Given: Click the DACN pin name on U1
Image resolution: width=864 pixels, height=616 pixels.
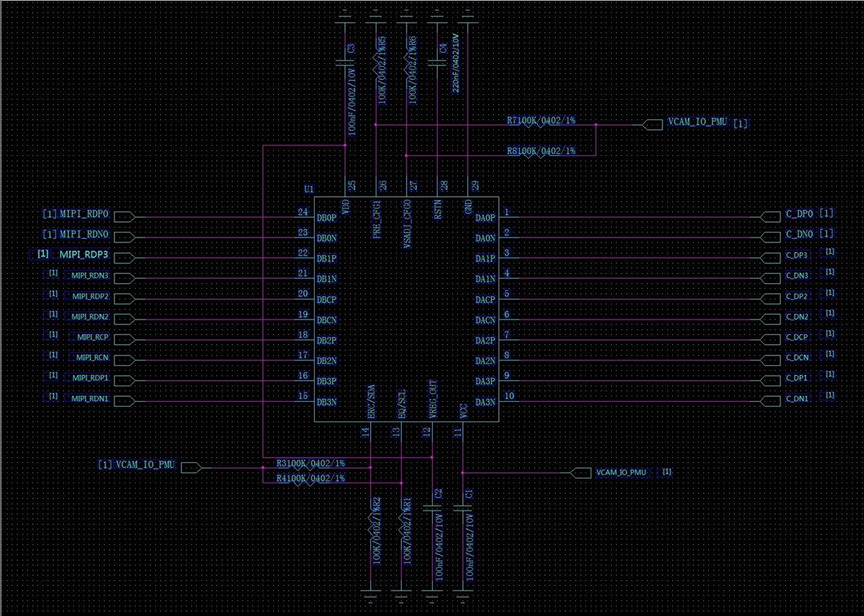Looking at the screenshot, I should (x=485, y=320).
